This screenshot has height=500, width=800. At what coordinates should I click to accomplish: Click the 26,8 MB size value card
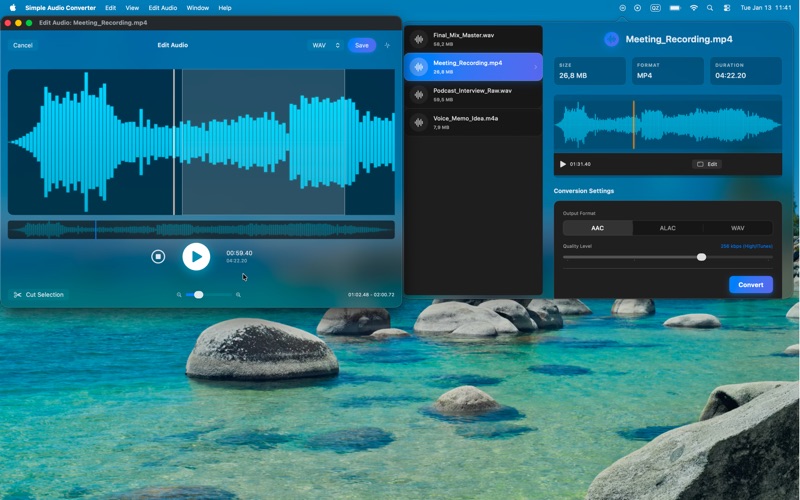pyautogui.click(x=590, y=71)
